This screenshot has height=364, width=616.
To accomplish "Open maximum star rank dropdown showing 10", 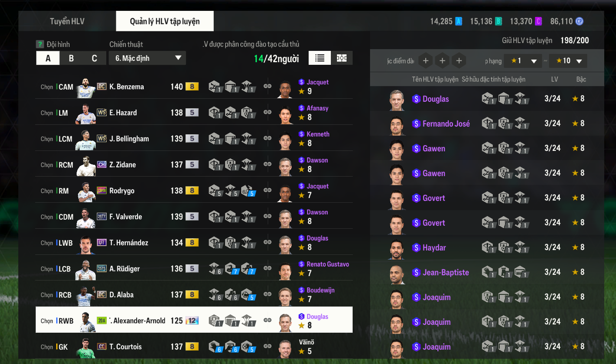I will tap(568, 61).
